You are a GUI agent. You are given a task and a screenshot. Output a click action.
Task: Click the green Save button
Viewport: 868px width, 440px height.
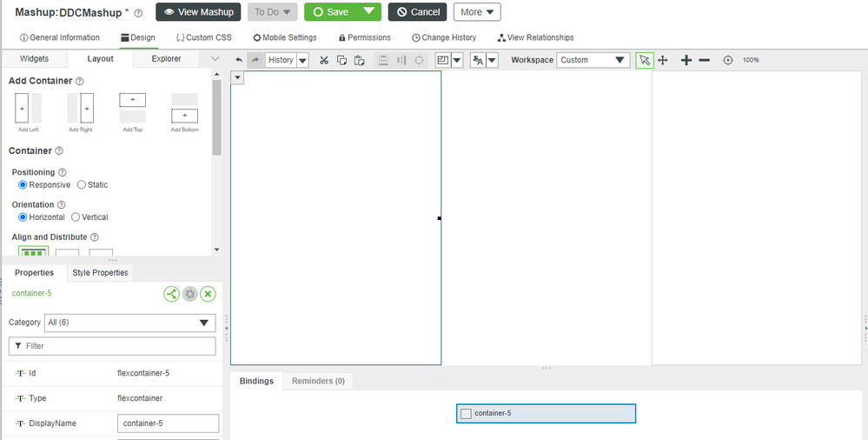coord(330,12)
